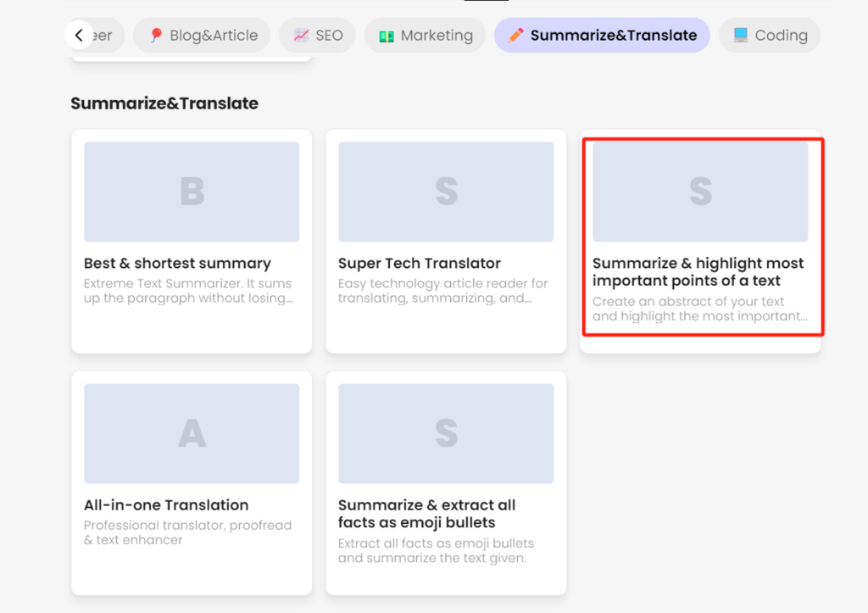Click Summarize & extract all facts title
The image size is (868, 613).
427,514
